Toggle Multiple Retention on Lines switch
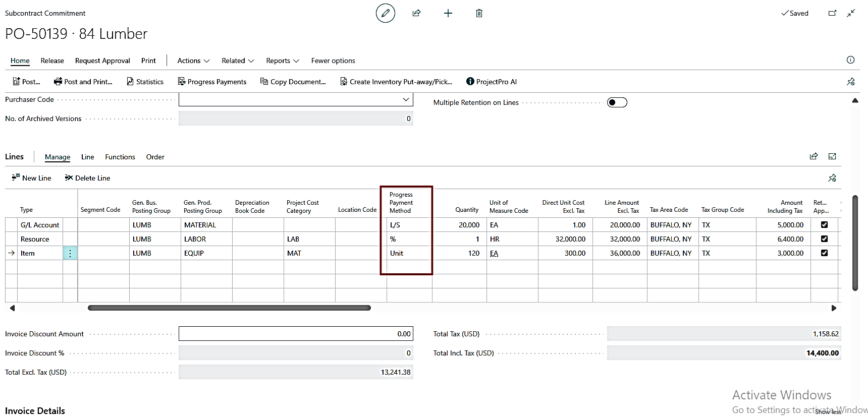 617,102
